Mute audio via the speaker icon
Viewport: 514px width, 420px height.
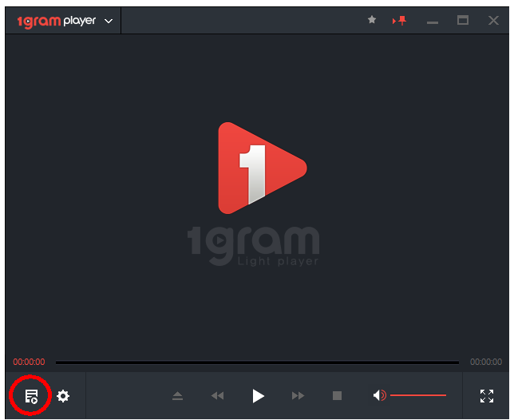[380, 395]
